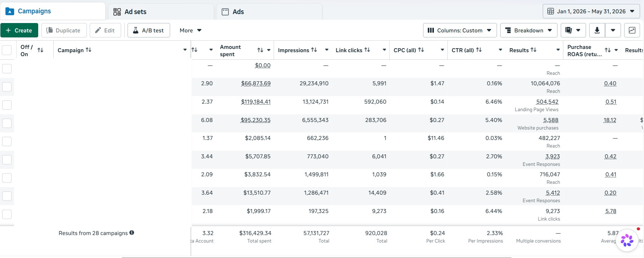The width and height of the screenshot is (644, 258).
Task: Switch to the Ads tab
Action: click(270, 12)
